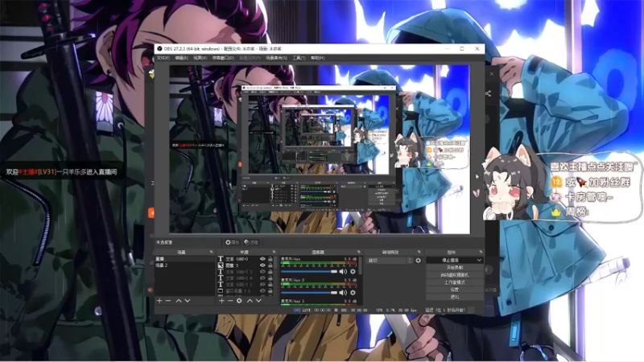Toggle visibility of 文本 (GDI+) 2
644x362 pixels.
(262, 284)
